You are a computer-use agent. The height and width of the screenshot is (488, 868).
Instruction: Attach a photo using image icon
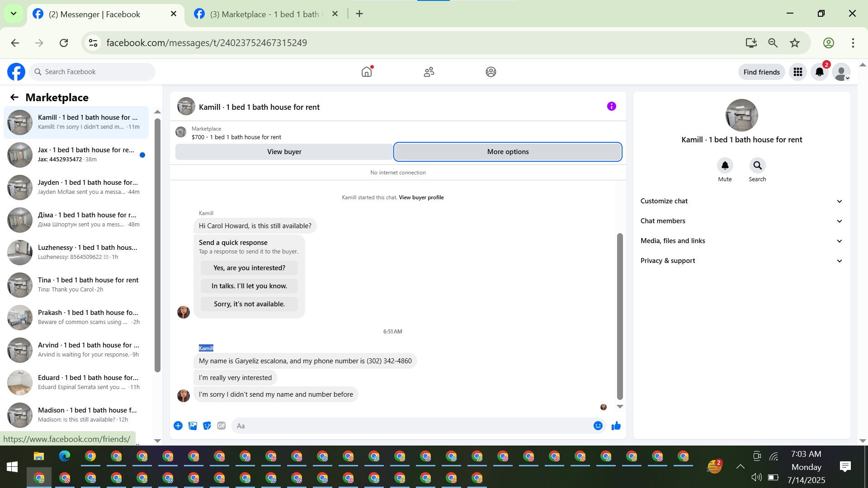tap(193, 426)
